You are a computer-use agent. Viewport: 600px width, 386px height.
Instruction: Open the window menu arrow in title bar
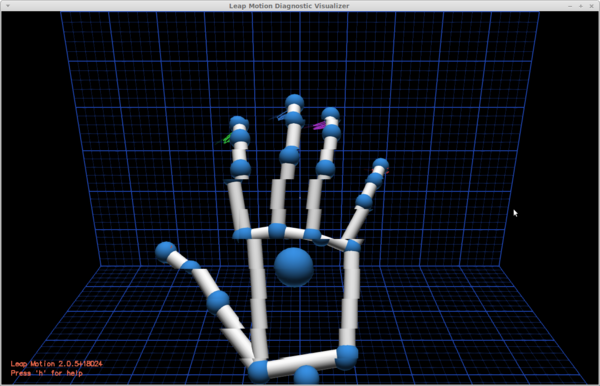(8, 6)
